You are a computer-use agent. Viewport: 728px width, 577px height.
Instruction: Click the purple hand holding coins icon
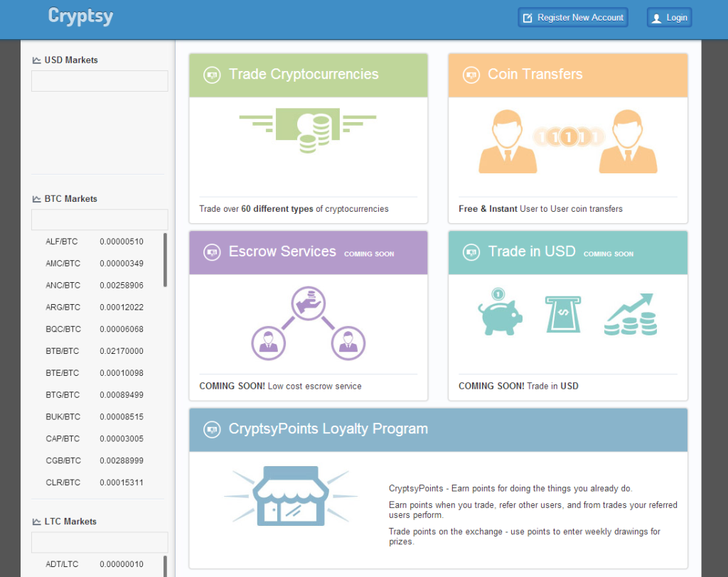pyautogui.click(x=309, y=303)
